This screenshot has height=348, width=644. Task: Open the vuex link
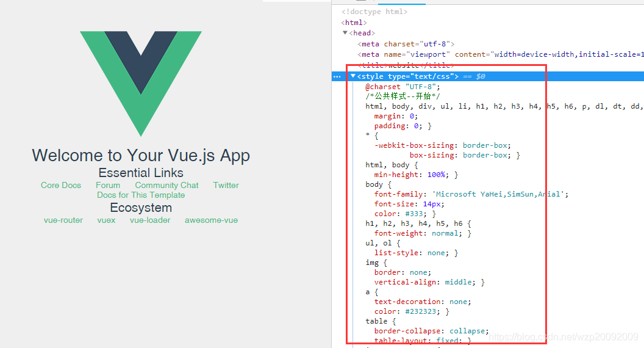[x=106, y=220]
